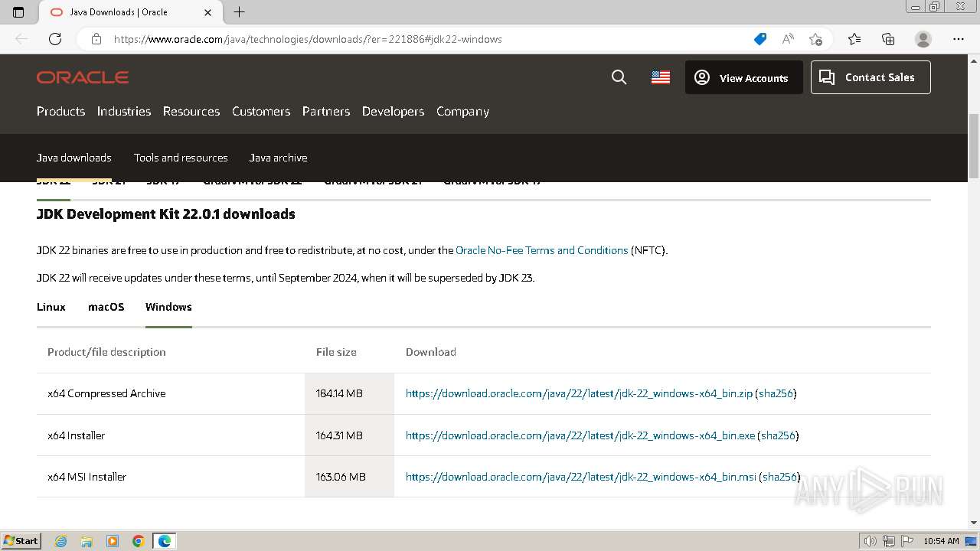980x551 pixels.
Task: Click the scrollbar down arrow
Action: click(973, 522)
